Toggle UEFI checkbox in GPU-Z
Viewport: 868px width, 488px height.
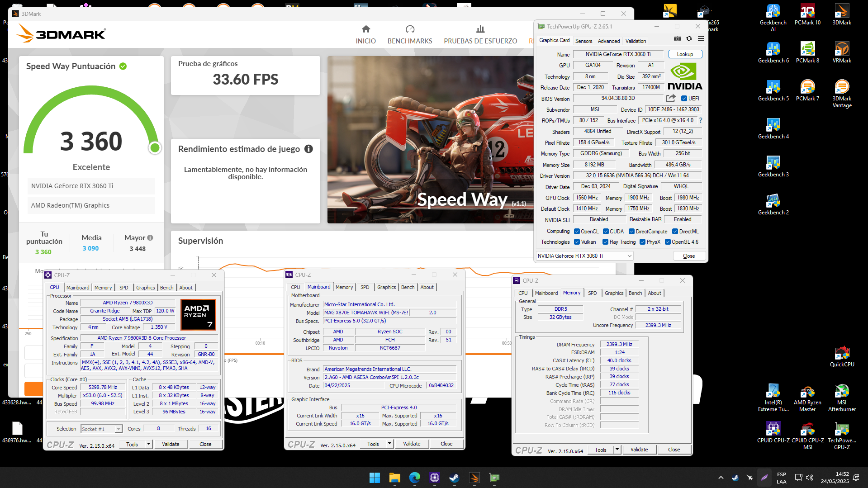684,99
